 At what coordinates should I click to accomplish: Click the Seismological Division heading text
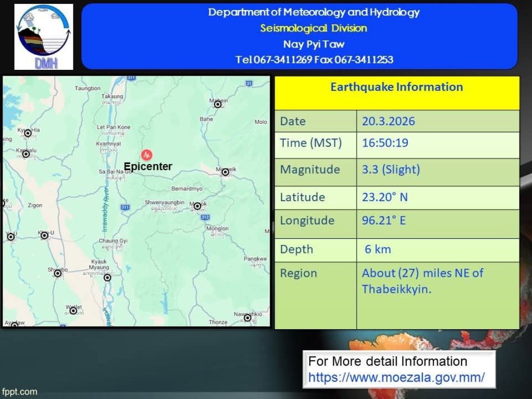coord(313,28)
